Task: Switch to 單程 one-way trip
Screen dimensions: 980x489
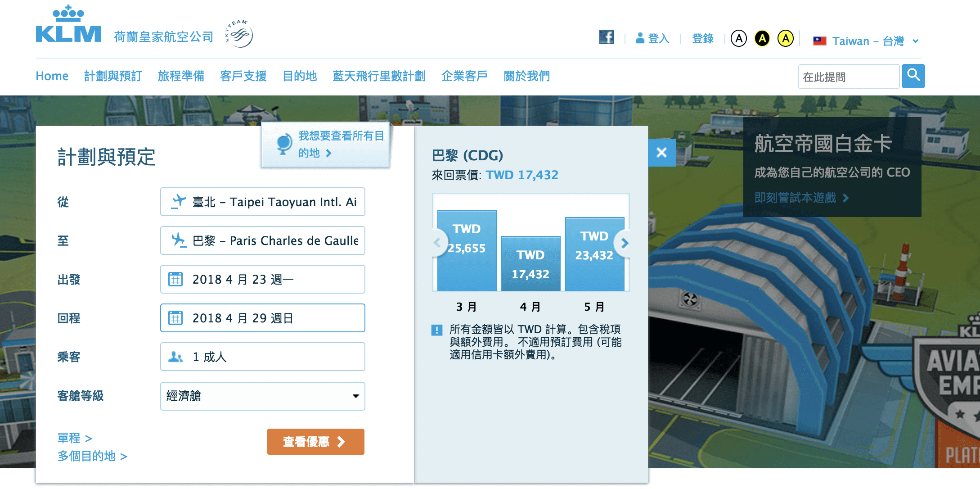Action: 75,438
